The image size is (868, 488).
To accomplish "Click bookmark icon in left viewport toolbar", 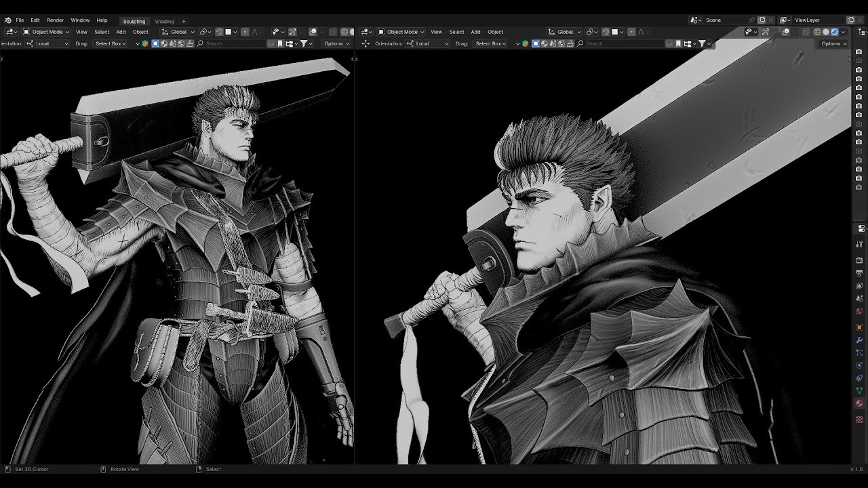I will coord(280,43).
